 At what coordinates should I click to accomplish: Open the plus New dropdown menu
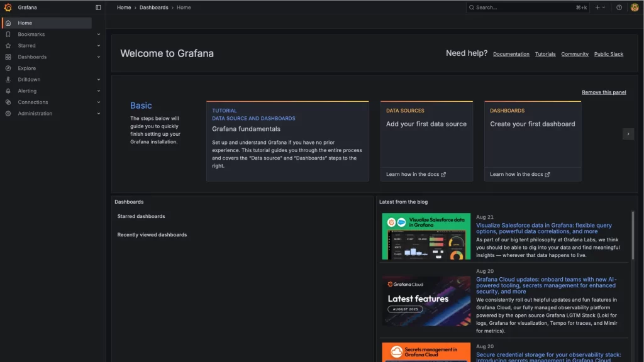click(x=600, y=8)
